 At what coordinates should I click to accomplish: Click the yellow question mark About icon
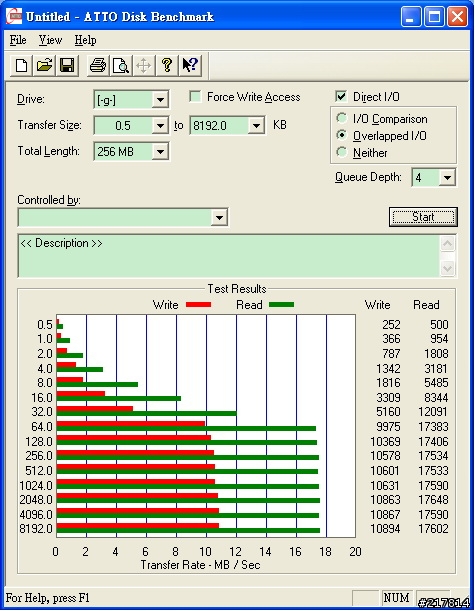[167, 65]
